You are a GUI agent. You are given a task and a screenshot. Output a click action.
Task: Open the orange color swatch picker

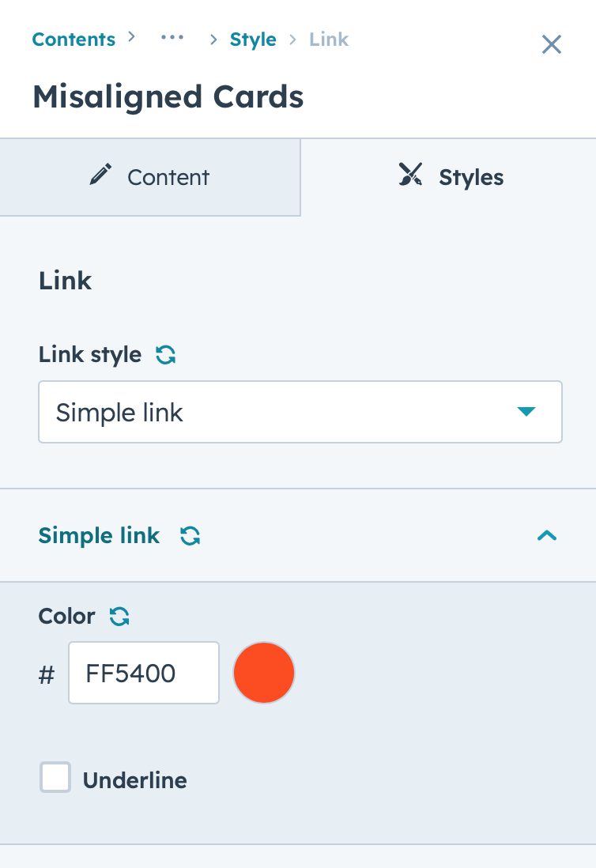point(264,674)
